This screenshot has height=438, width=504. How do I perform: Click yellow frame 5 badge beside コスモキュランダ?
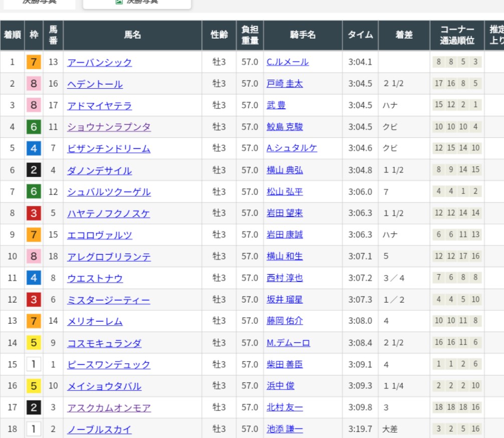click(34, 343)
